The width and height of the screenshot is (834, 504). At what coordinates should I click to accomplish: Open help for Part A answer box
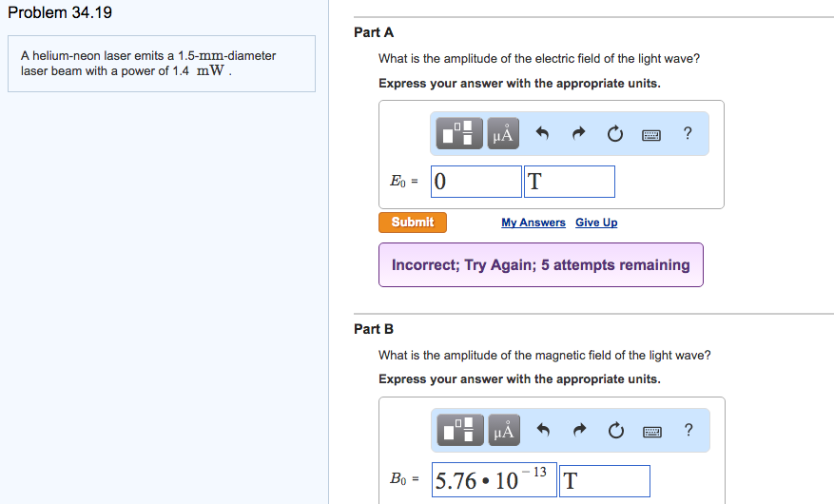[688, 133]
